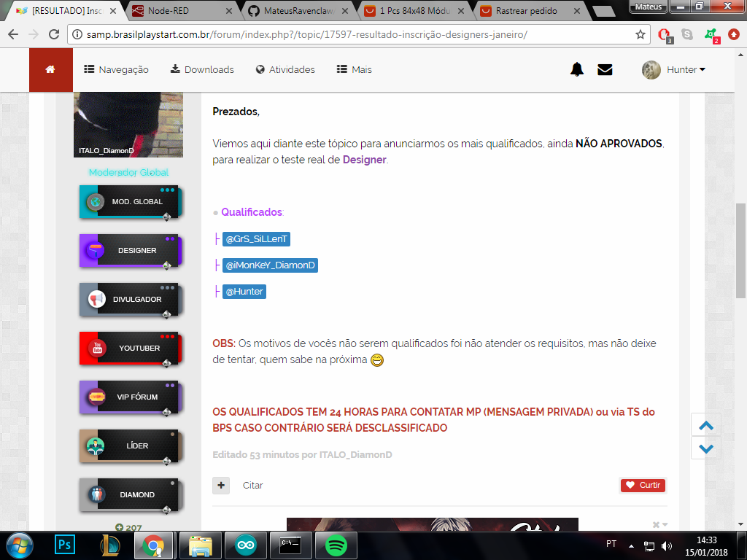Open Photoshop from the taskbar
Viewport: 747px width, 560px height.
pos(65,545)
